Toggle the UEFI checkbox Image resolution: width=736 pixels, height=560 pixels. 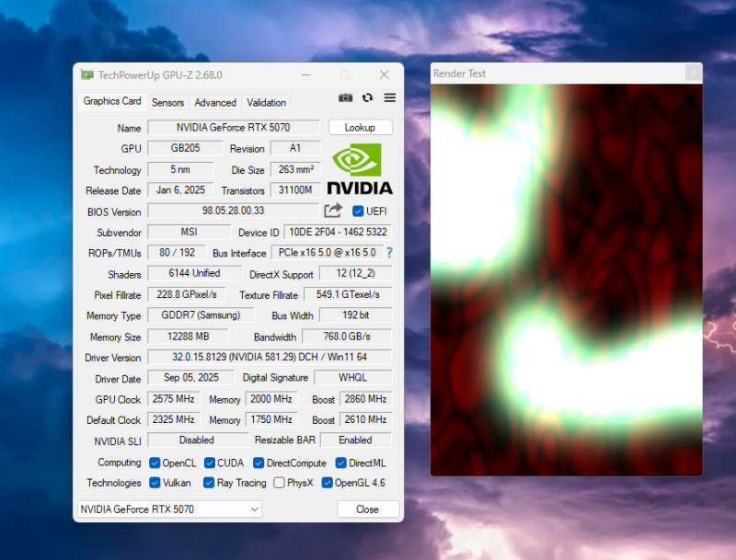click(x=358, y=211)
